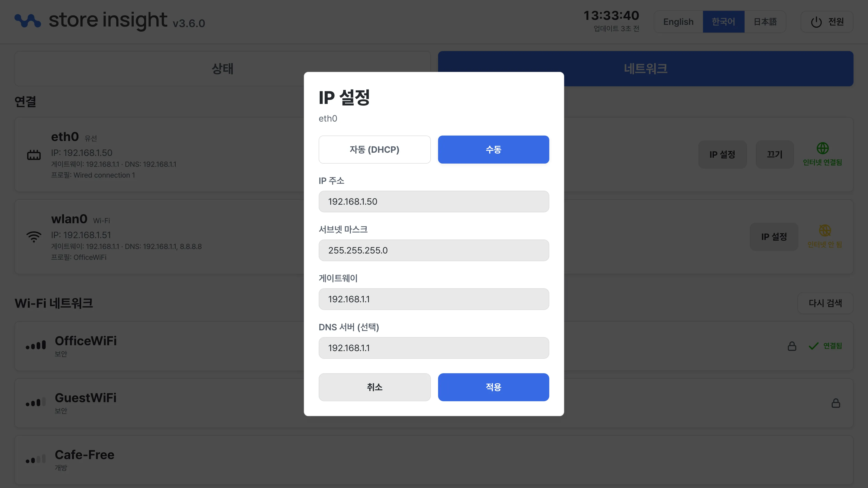The height and width of the screenshot is (488, 868).
Task: Click the GuestWiFi signal strength icon
Action: [x=36, y=402]
